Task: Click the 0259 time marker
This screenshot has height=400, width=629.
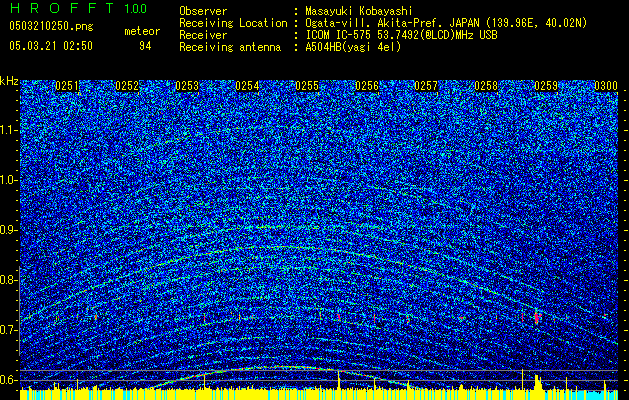Action: click(x=546, y=86)
